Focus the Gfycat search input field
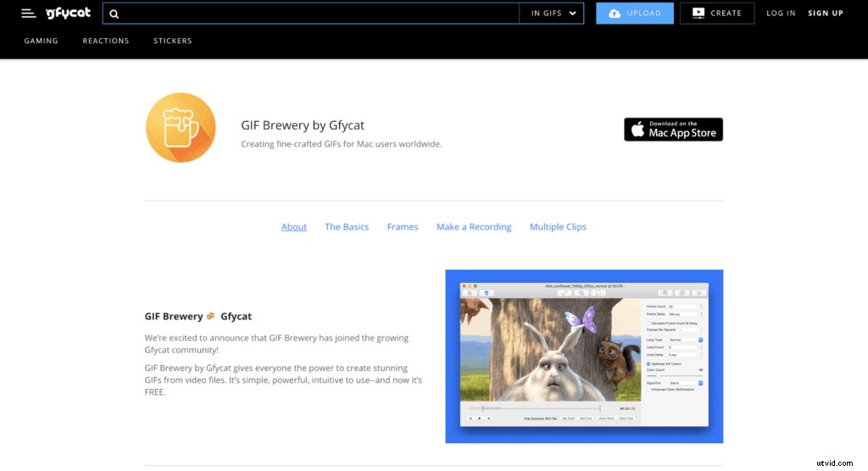The image size is (868, 471). coord(310,14)
